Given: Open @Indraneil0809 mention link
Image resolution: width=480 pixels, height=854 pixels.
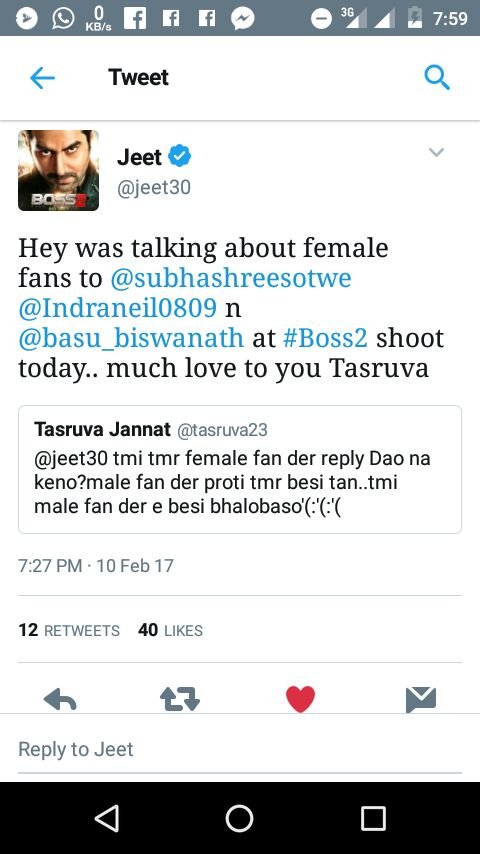Looking at the screenshot, I should [118, 308].
